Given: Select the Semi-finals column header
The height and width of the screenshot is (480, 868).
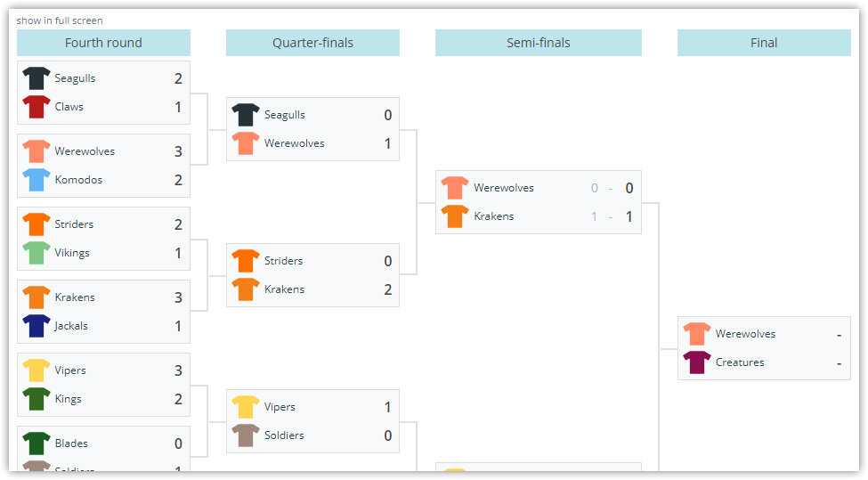Looking at the screenshot, I should tap(538, 43).
